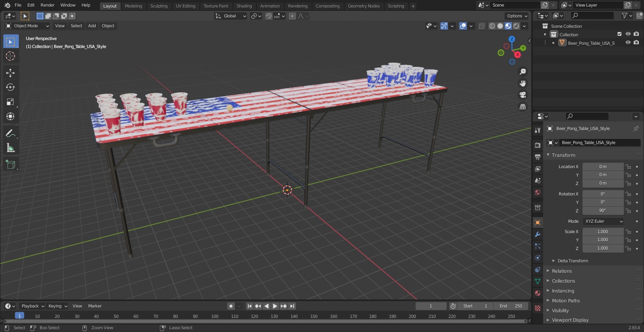
Task: Toggle camera view icon
Action: 523,95
